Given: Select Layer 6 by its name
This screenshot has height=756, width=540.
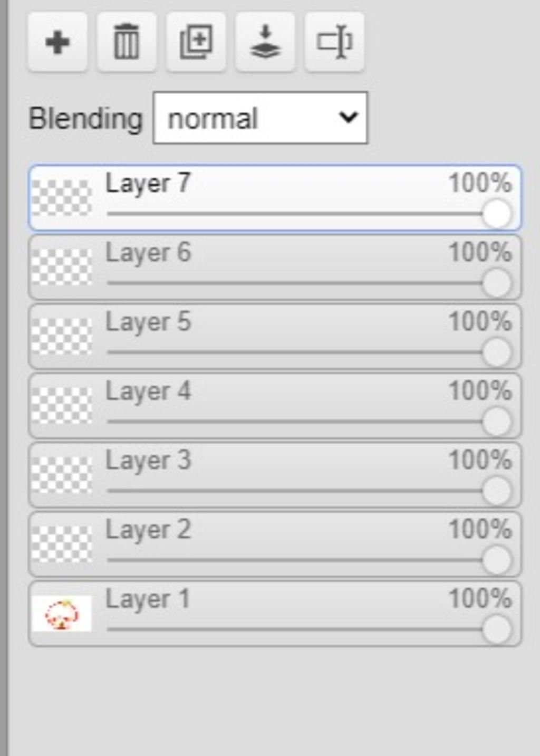Looking at the screenshot, I should pyautogui.click(x=148, y=253).
